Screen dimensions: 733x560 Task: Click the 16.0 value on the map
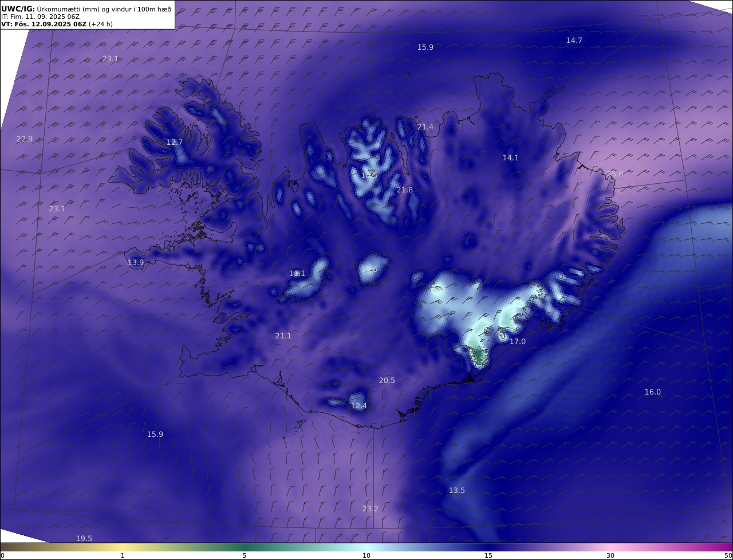(653, 392)
